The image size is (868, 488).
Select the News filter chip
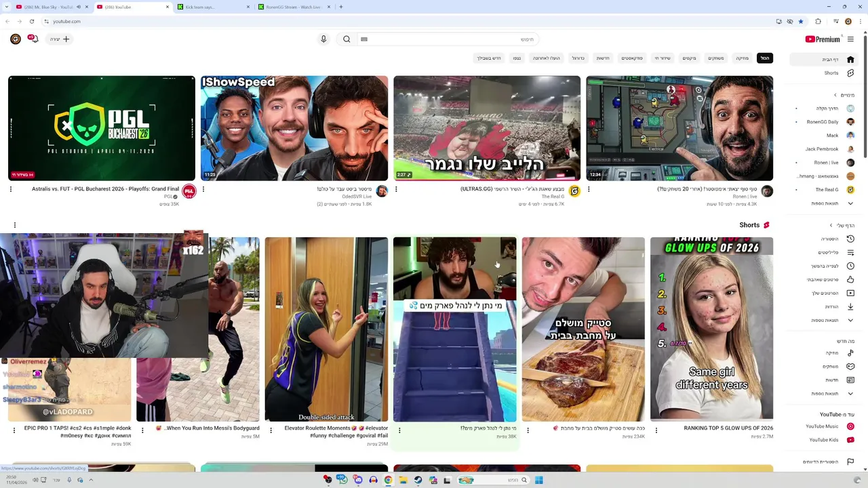pyautogui.click(x=603, y=58)
